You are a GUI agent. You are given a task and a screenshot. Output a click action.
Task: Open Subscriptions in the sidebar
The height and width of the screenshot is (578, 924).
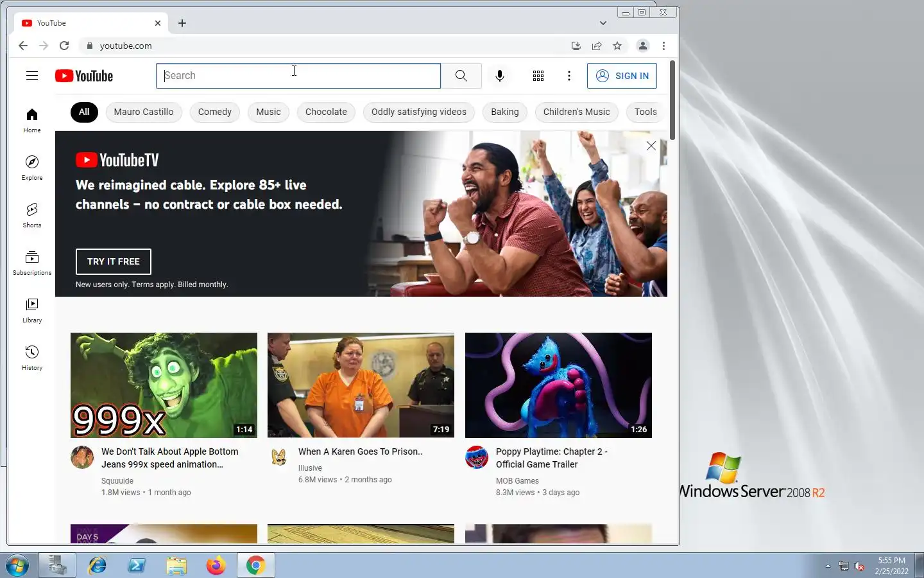(x=32, y=263)
